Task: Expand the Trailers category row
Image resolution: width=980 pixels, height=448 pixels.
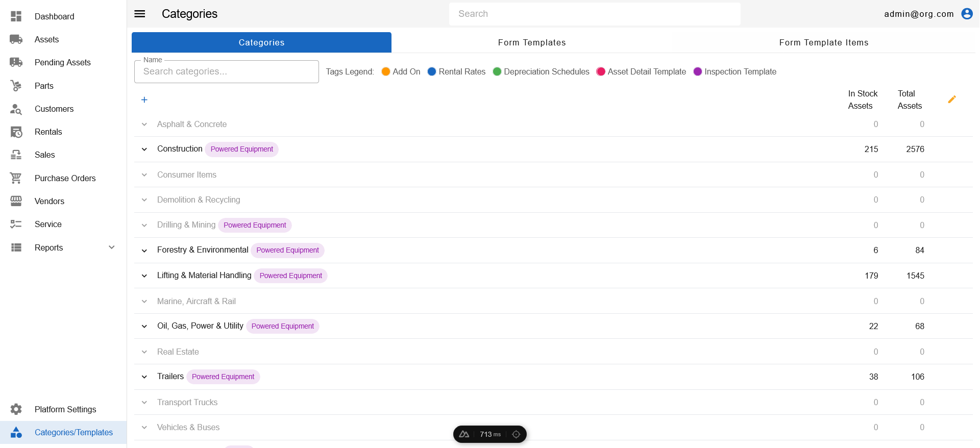Action: click(144, 377)
